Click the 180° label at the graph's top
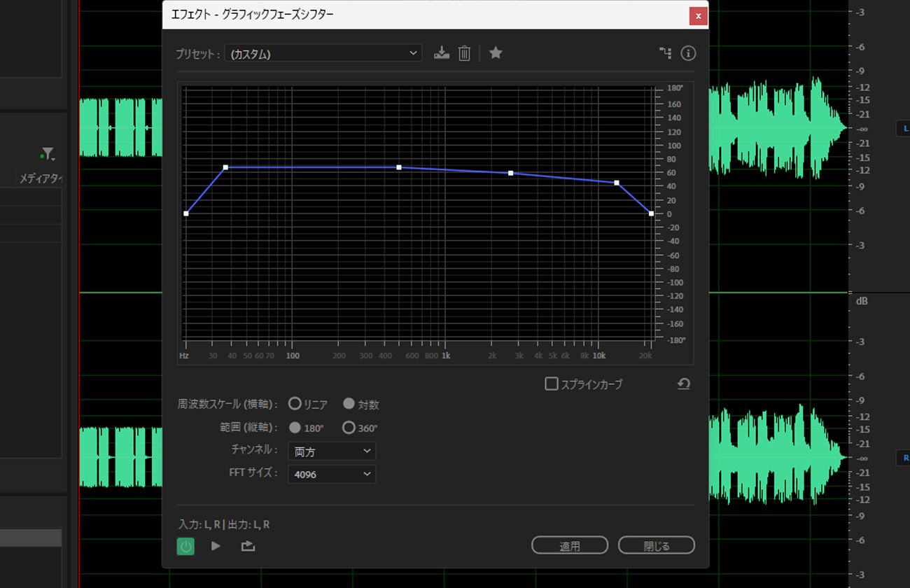The height and width of the screenshot is (588, 910). coord(675,88)
